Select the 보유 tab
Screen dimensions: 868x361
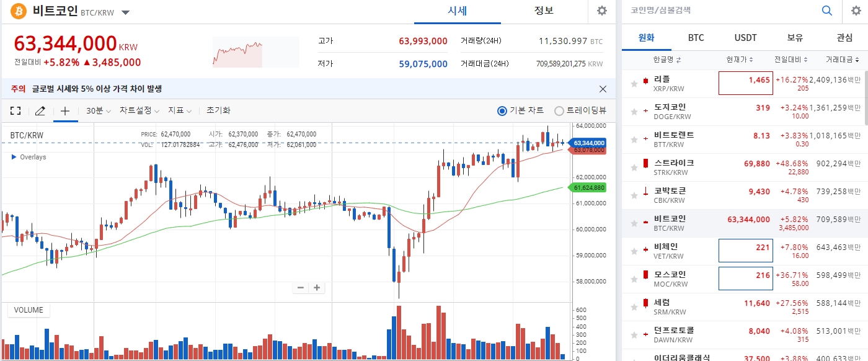pyautogui.click(x=795, y=38)
